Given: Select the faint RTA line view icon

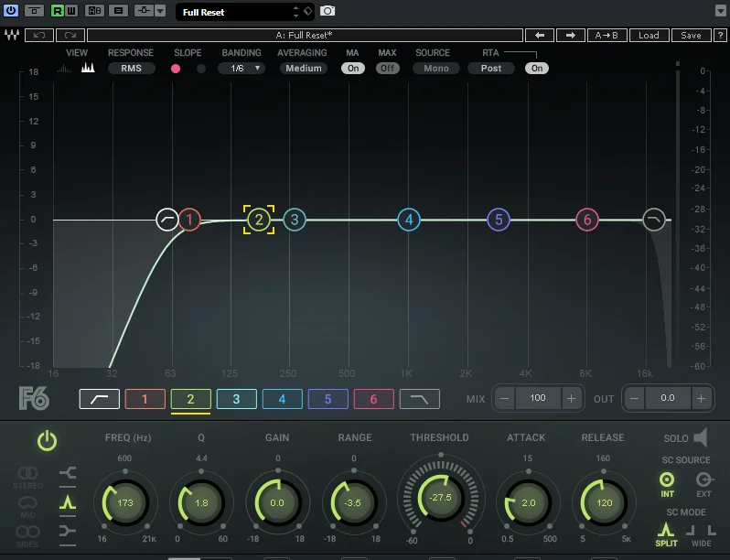Looking at the screenshot, I should (64, 69).
